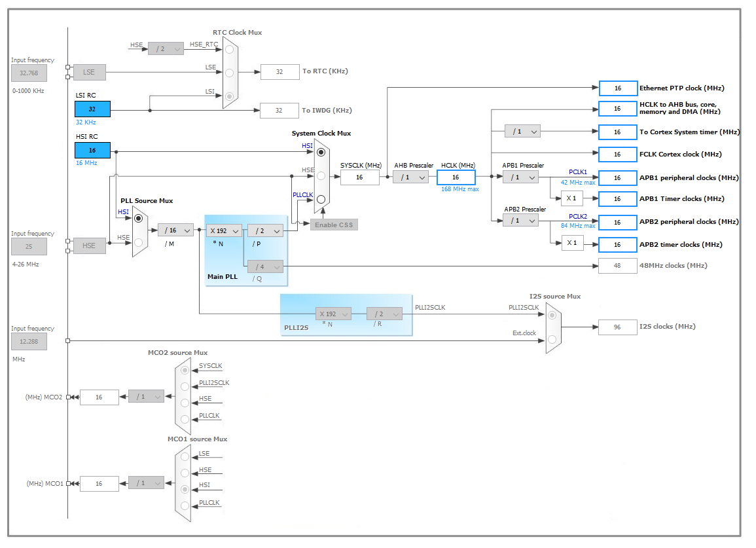Click the HSI RC 16 value box

point(92,151)
